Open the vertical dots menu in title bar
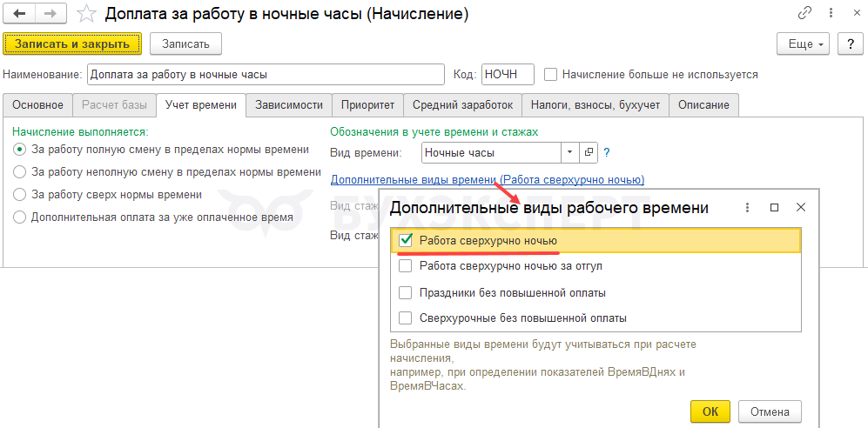This screenshot has height=428, width=868. [827, 14]
